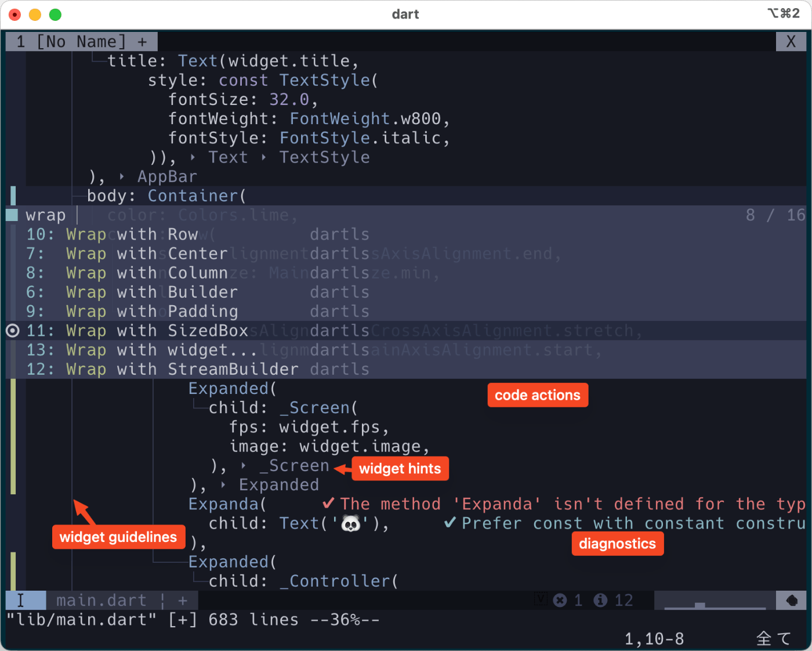
Task: Click the round icon at status line's right end
Action: [x=792, y=601]
